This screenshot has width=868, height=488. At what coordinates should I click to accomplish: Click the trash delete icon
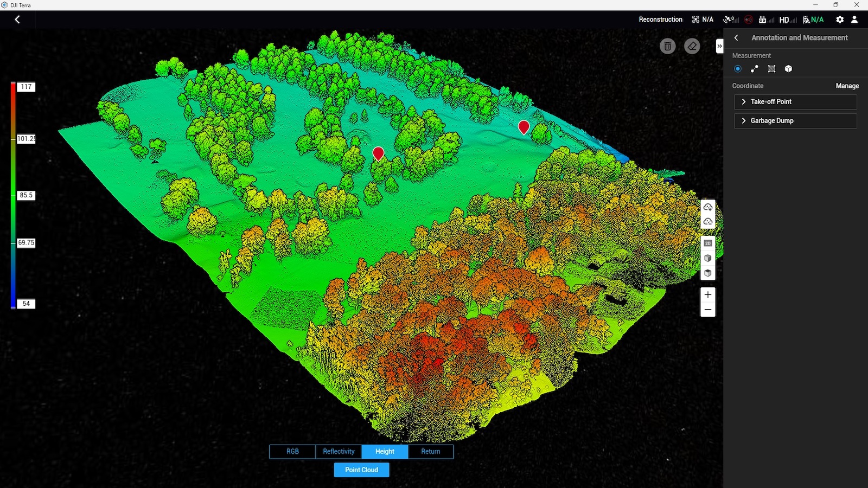[x=667, y=46]
